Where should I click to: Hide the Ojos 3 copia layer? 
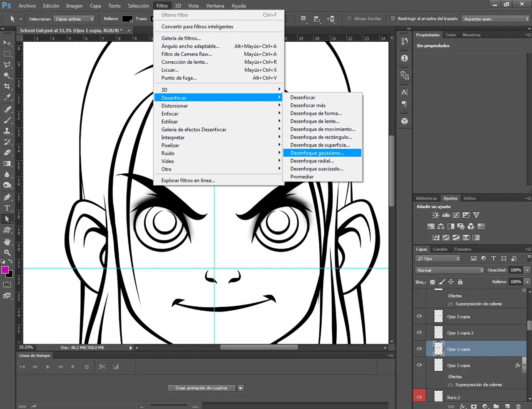point(419,316)
